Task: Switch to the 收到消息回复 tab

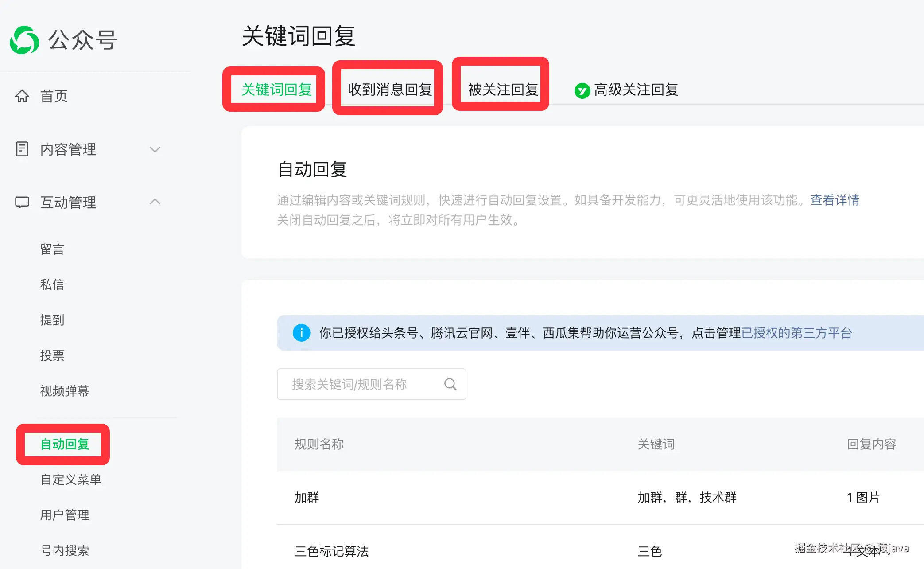Action: tap(389, 90)
